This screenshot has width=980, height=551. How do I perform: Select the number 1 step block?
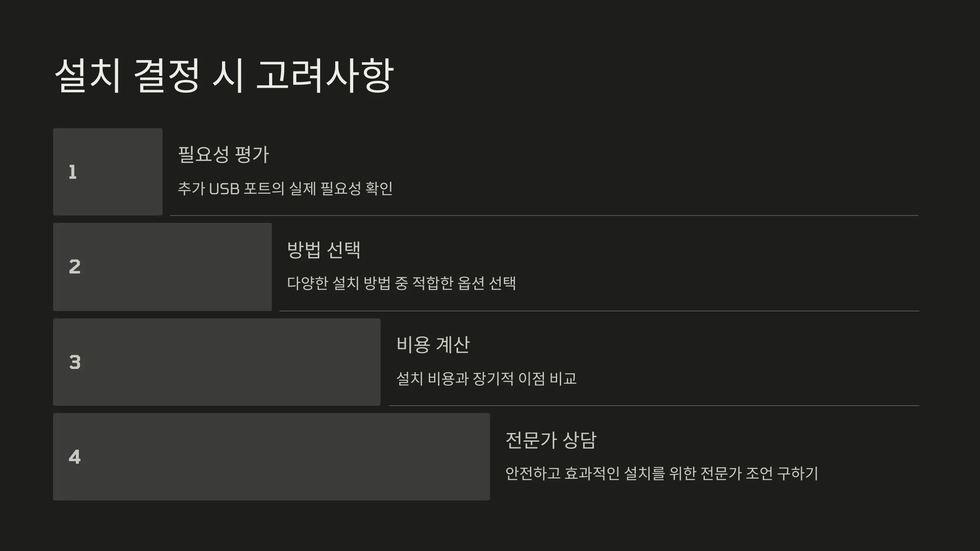click(x=108, y=172)
